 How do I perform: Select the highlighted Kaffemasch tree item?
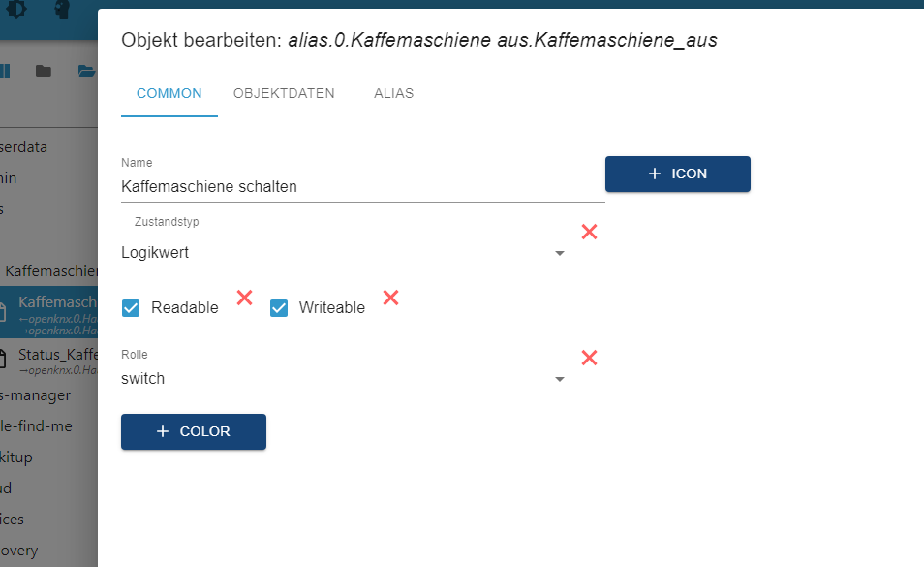tap(57, 302)
